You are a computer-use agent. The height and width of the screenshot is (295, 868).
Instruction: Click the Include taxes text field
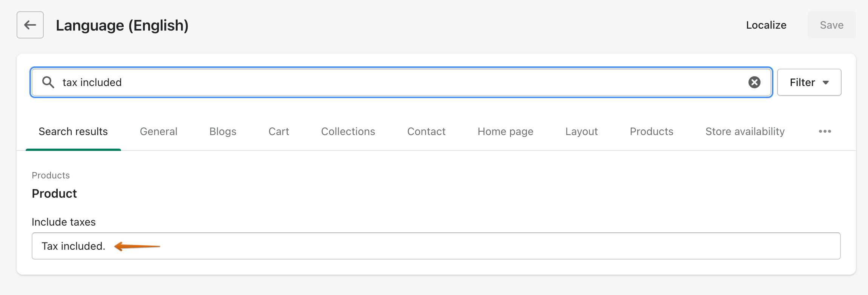click(x=452, y=246)
